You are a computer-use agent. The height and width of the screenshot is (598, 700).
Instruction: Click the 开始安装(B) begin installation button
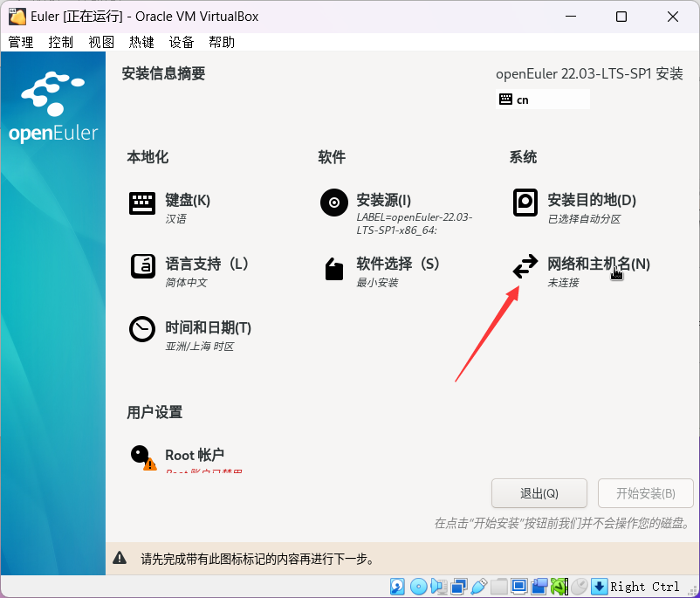tap(646, 493)
